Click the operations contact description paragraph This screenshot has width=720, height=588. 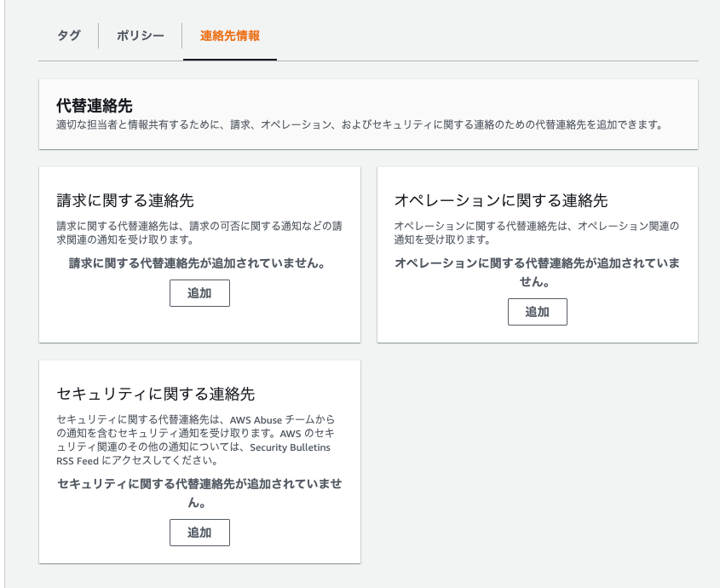537,233
